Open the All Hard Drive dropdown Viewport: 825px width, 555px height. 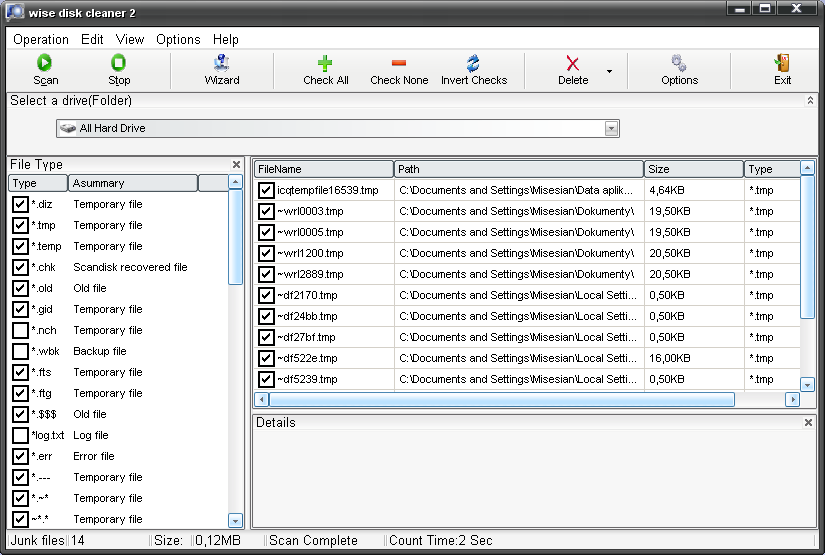611,129
